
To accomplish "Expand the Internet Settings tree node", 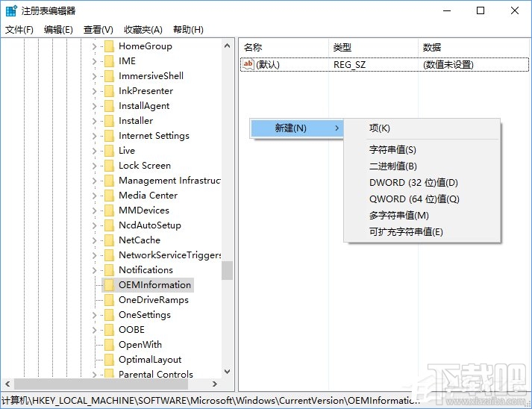I will point(94,136).
